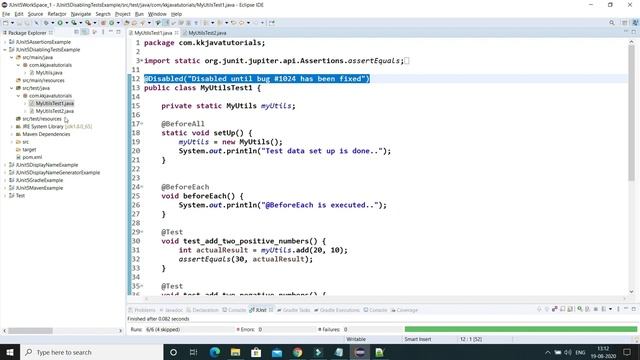640x360 pixels.
Task: Click Show Failures Only in JUnit view
Action: coord(554,309)
